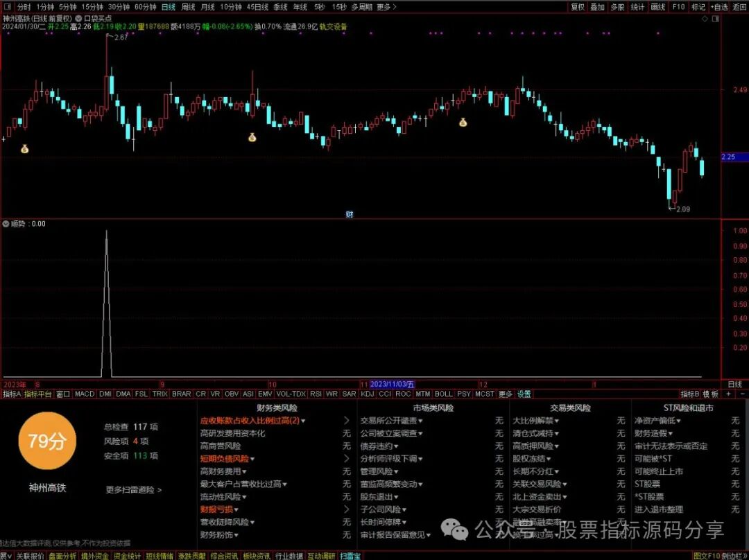Switch to 扫雷宝 bottom tab
Viewport: 749px width, 560px height.
(350, 556)
